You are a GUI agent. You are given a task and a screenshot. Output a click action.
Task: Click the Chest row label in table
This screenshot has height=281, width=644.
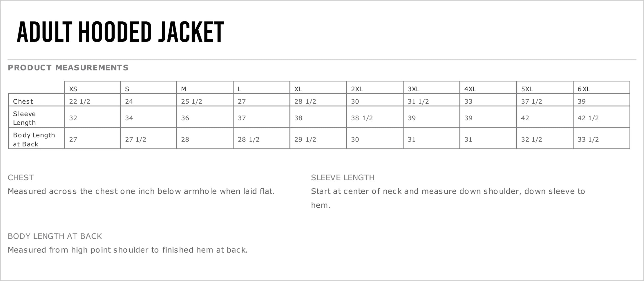[23, 102]
